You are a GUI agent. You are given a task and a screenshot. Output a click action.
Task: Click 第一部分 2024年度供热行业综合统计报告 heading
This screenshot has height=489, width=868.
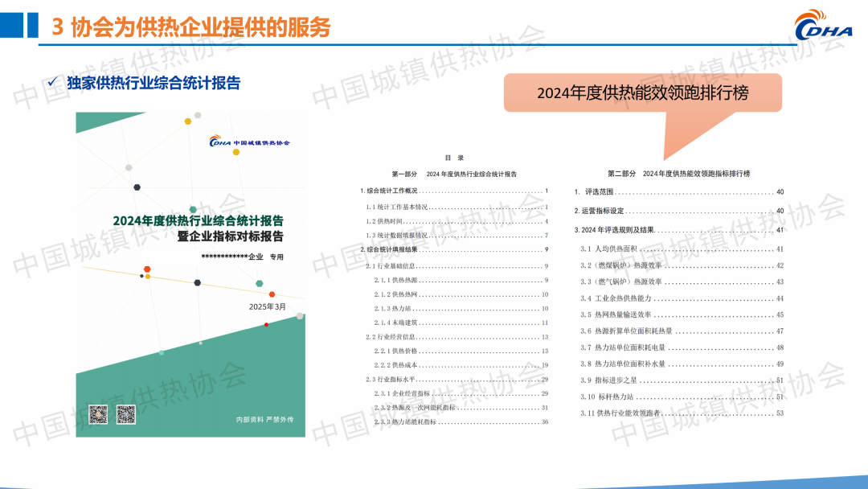point(454,174)
